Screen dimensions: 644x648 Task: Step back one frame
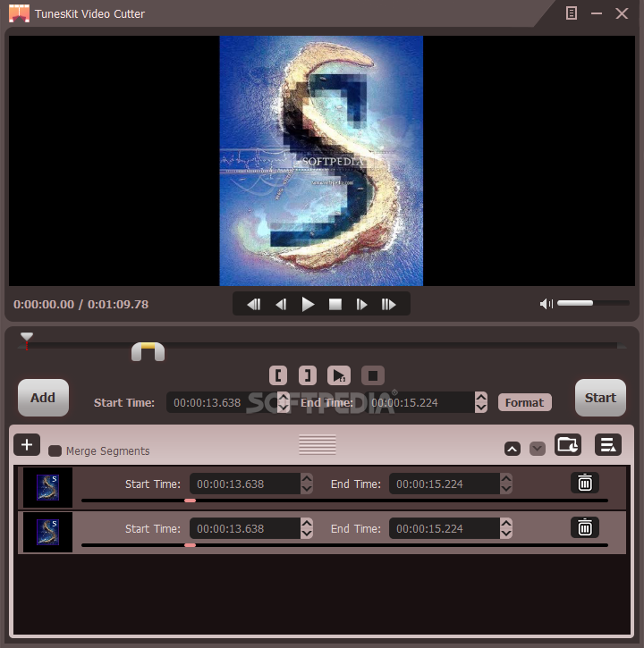(x=281, y=305)
